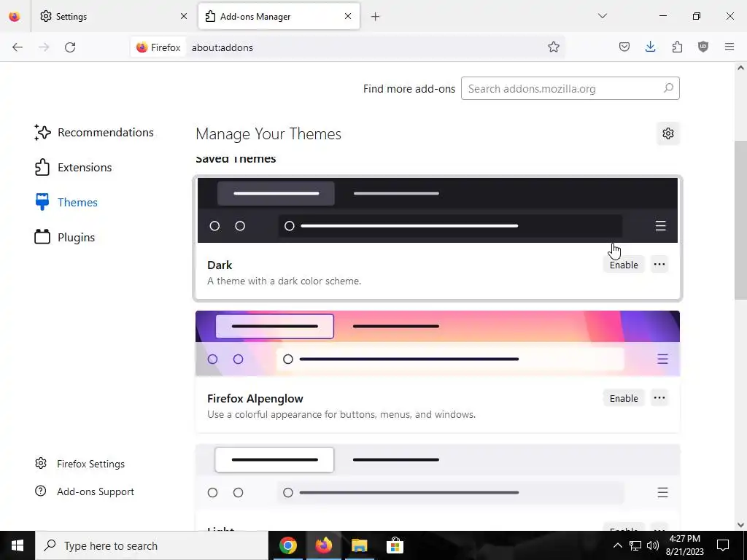
Task: Click the Search addons.mozilla.org field
Action: 570,88
